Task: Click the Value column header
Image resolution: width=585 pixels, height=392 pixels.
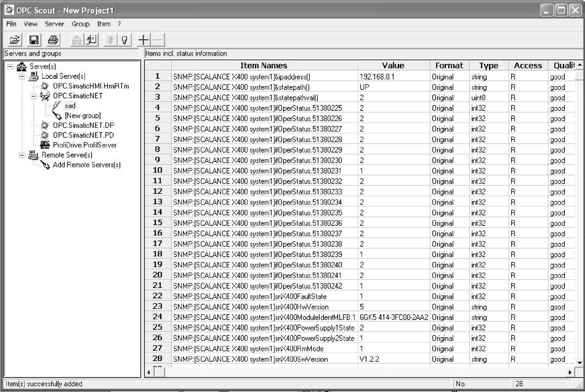Action: (394, 66)
